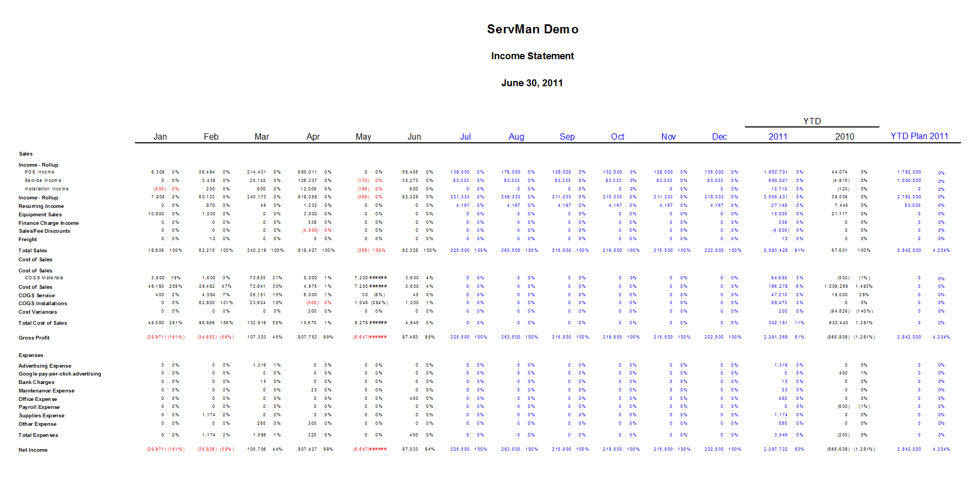Select the Installation Income row label
The height and width of the screenshot is (485, 980).
point(47,189)
